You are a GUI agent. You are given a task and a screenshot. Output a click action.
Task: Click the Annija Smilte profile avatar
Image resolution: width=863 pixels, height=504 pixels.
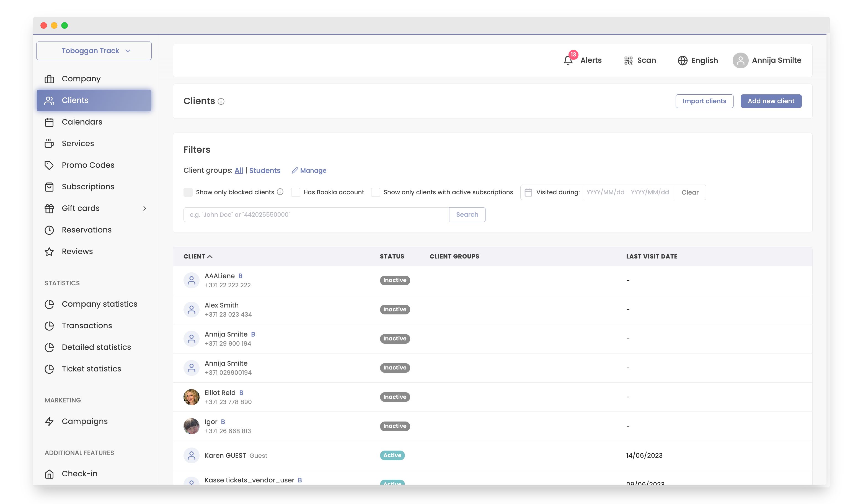click(x=740, y=61)
